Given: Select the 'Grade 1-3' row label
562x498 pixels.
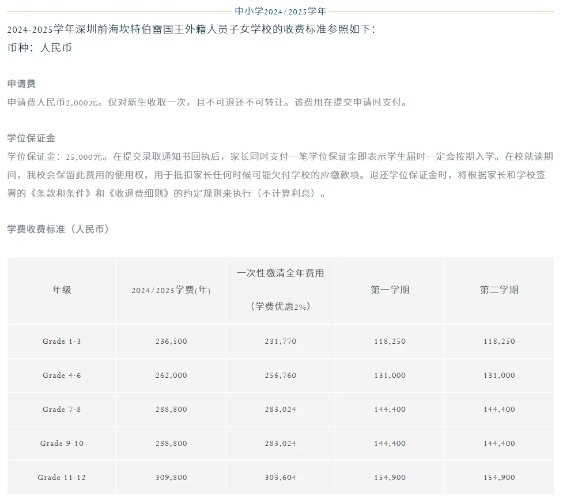Looking at the screenshot, I should 62,341.
